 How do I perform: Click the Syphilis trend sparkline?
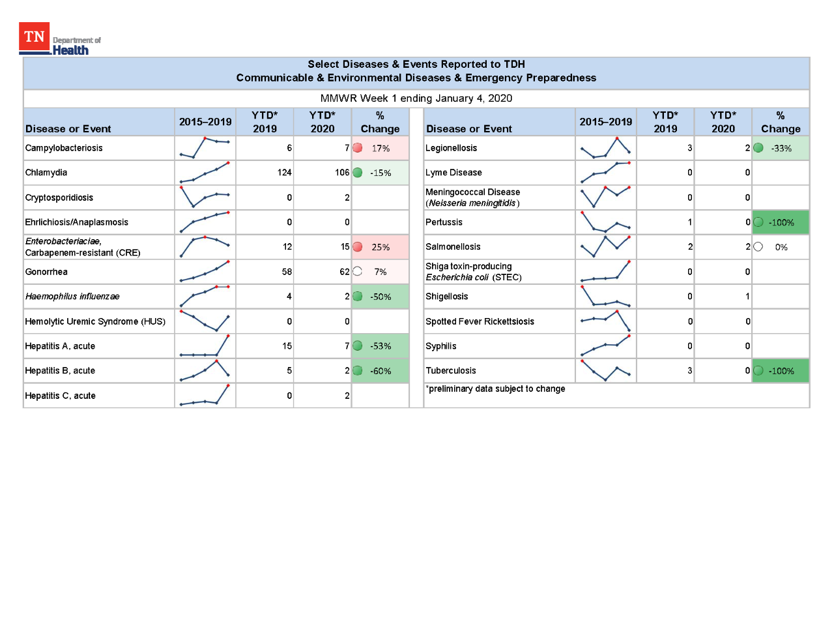(x=605, y=346)
